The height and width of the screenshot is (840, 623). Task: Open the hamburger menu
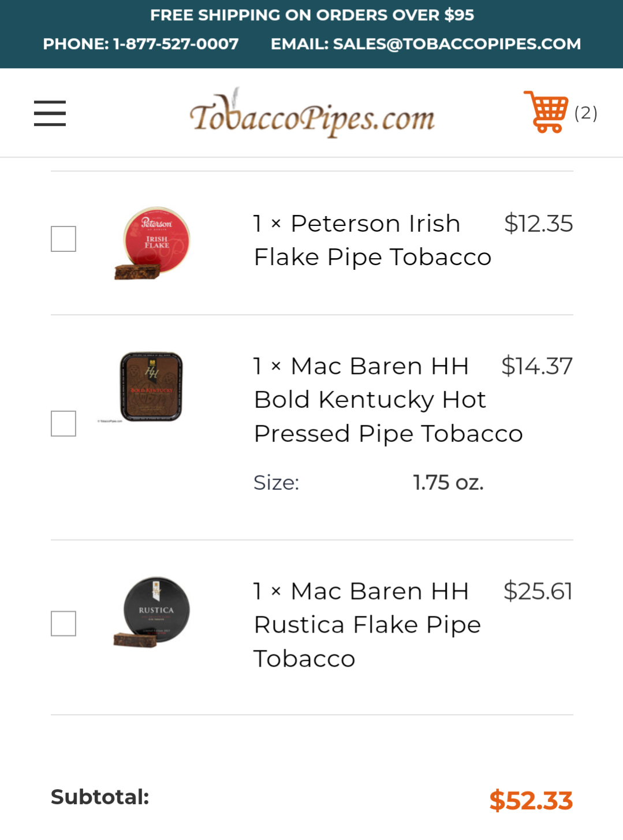[50, 113]
